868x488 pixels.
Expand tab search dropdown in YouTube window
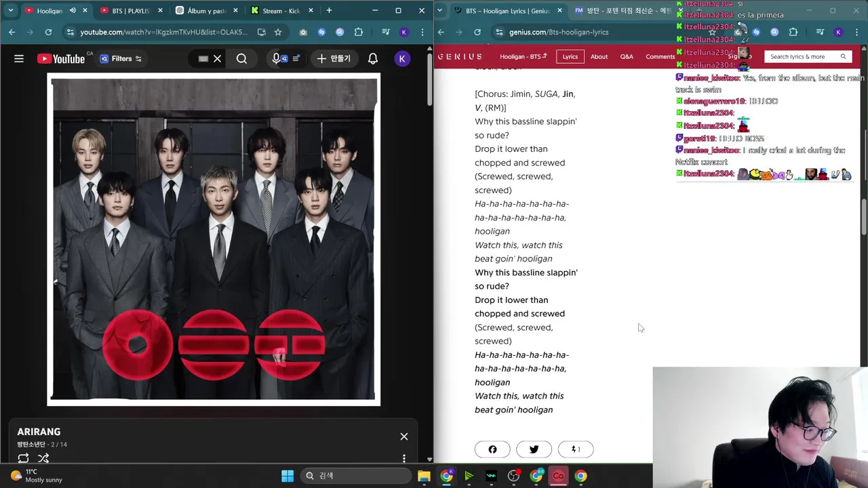click(x=10, y=11)
